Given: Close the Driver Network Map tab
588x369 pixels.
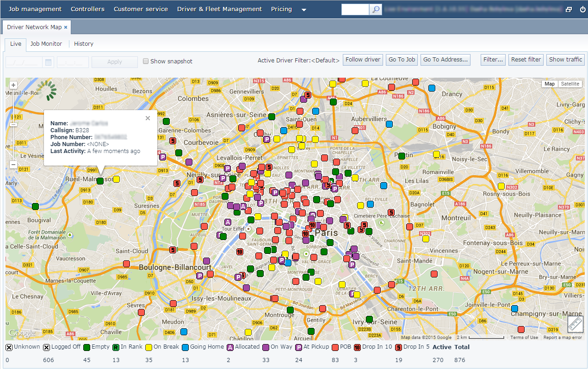Looking at the screenshot, I should [66, 27].
